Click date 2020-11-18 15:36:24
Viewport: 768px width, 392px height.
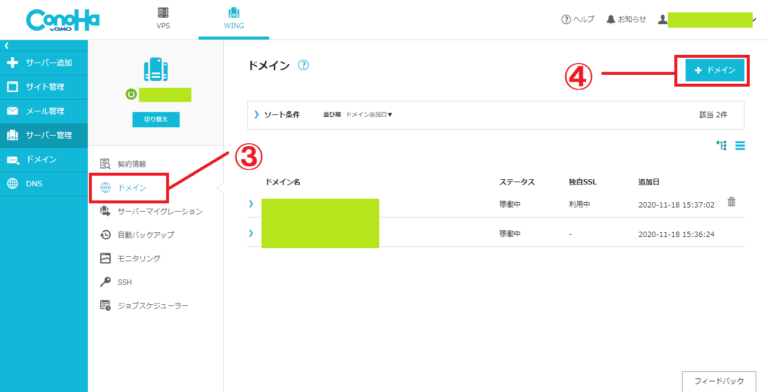(x=676, y=234)
